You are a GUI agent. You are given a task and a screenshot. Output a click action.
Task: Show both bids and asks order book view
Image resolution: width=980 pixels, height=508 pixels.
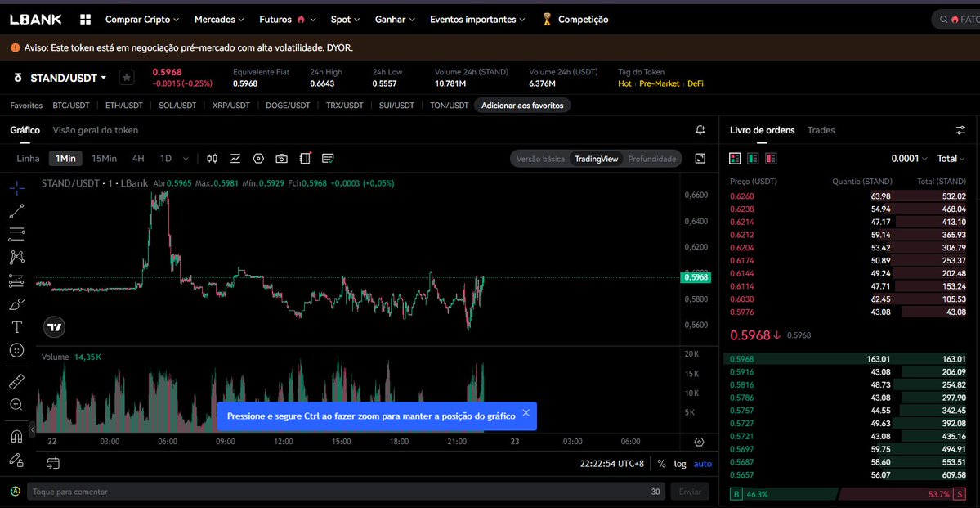click(735, 158)
